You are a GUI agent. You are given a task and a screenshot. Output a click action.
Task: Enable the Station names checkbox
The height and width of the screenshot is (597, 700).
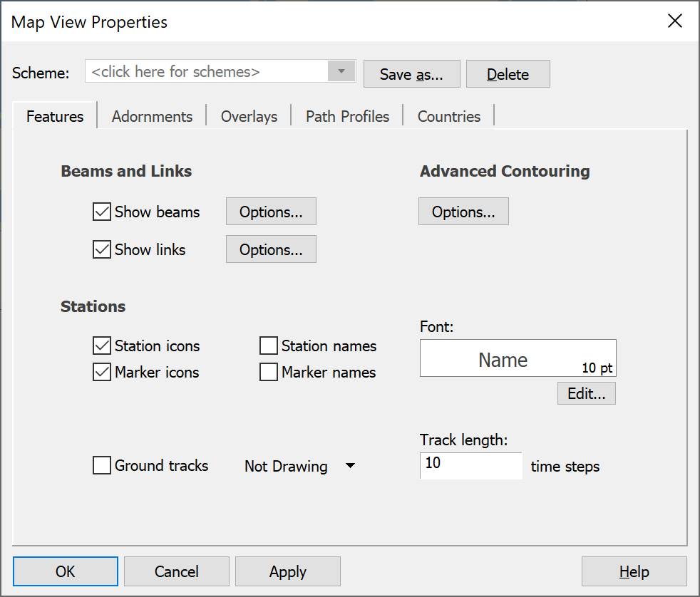click(268, 346)
